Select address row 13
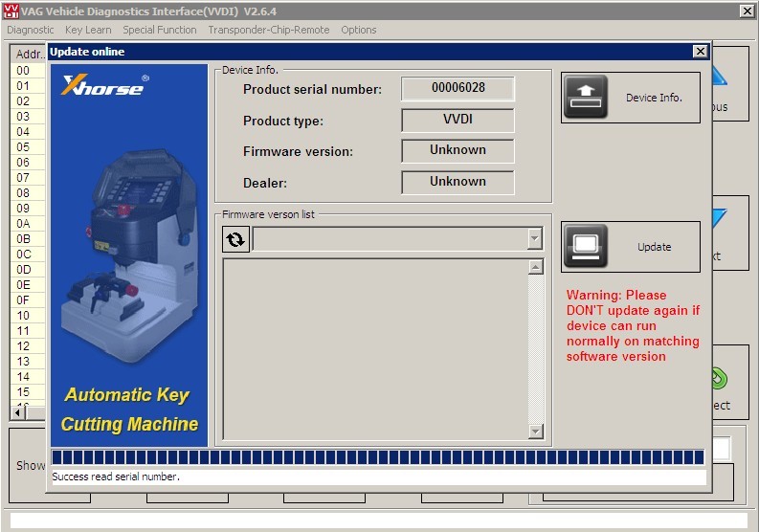This screenshot has height=532, width=759. pyautogui.click(x=28, y=362)
